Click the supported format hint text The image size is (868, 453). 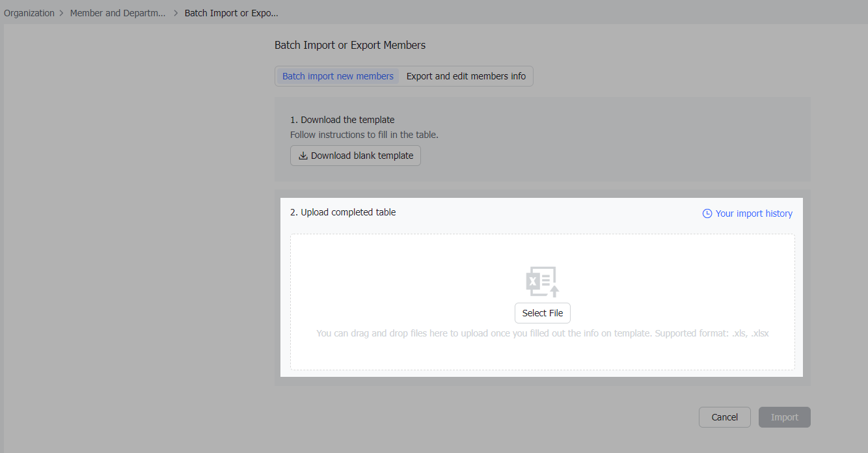point(542,333)
